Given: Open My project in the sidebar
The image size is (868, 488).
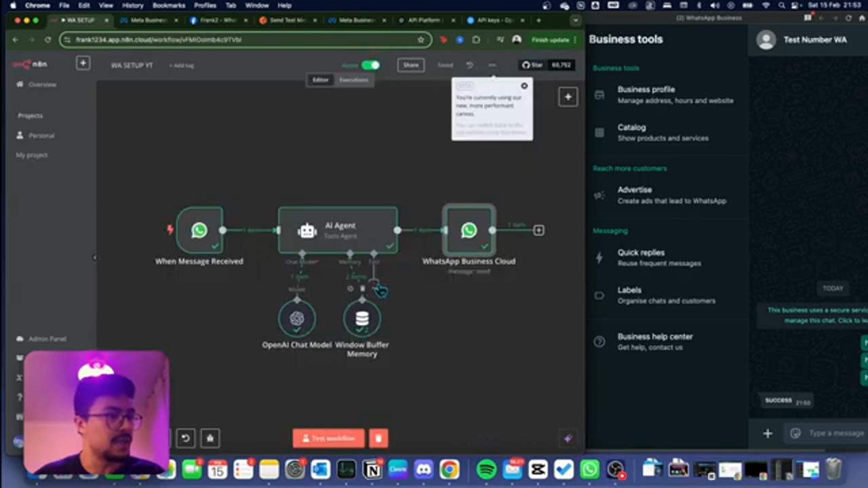Looking at the screenshot, I should 32,155.
